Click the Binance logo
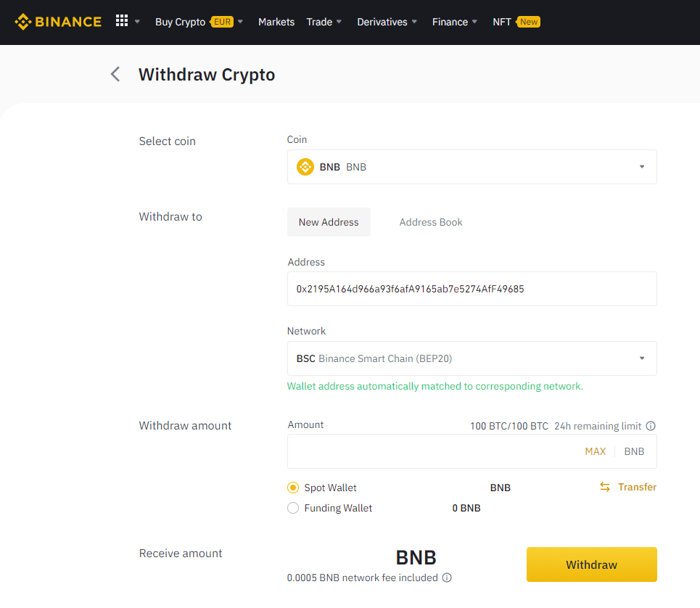This screenshot has width=700, height=608. pos(58,22)
